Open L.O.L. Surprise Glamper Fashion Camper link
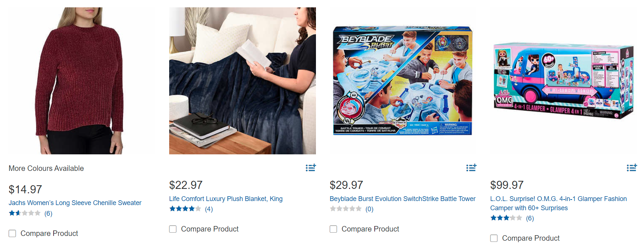The width and height of the screenshot is (644, 251). click(559, 203)
